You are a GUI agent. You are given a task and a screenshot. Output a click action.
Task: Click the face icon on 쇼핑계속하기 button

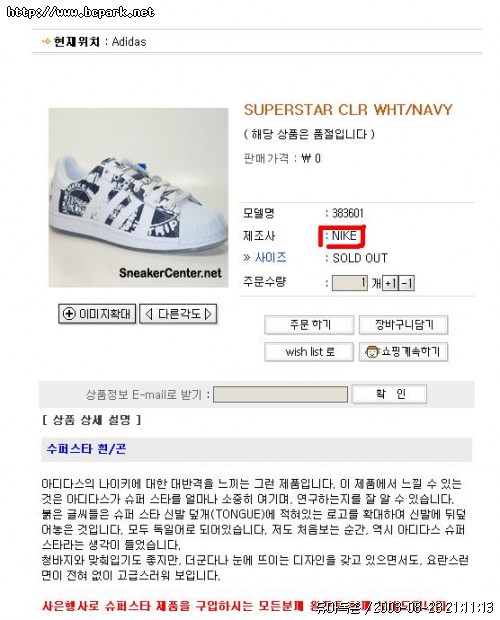click(x=372, y=352)
